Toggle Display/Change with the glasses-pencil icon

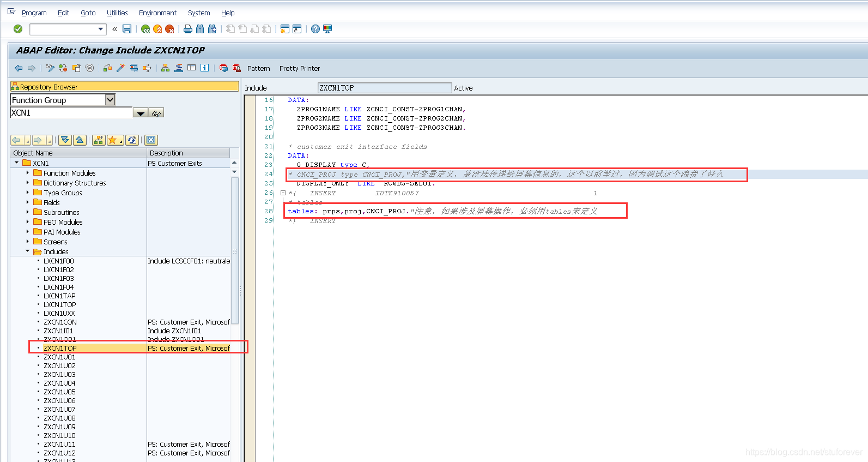coord(50,68)
